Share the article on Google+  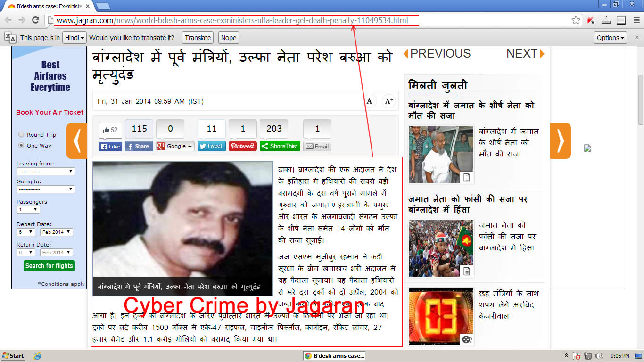tap(175, 146)
